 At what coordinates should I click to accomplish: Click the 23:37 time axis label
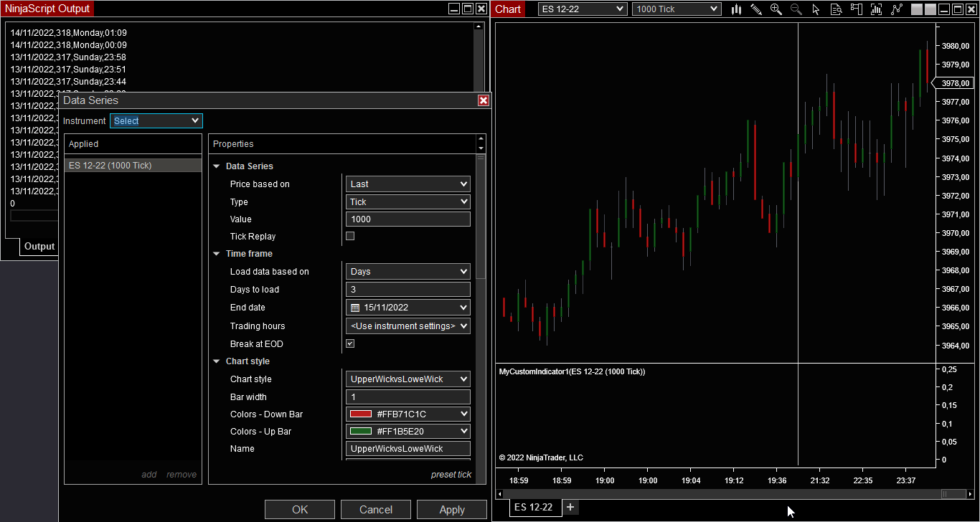906,480
